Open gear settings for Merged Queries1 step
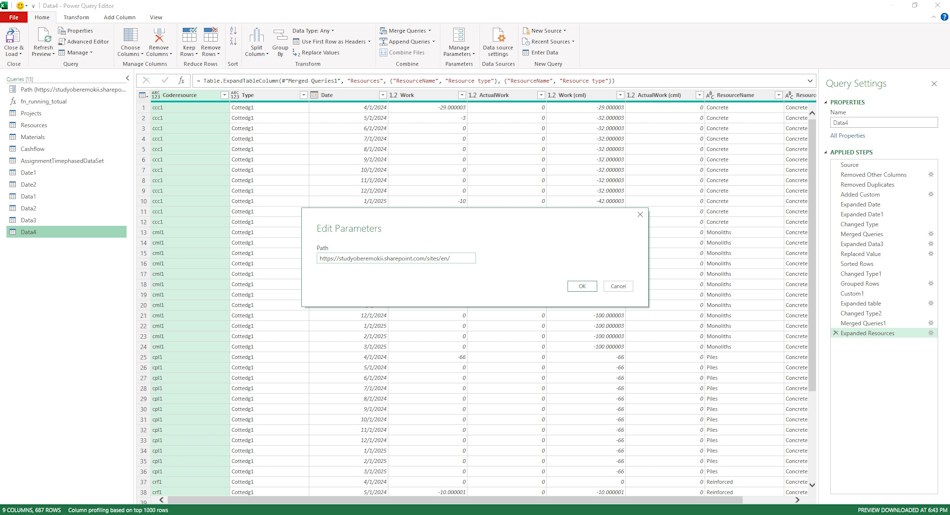Screen dimensions: 950x515 (x=931, y=323)
